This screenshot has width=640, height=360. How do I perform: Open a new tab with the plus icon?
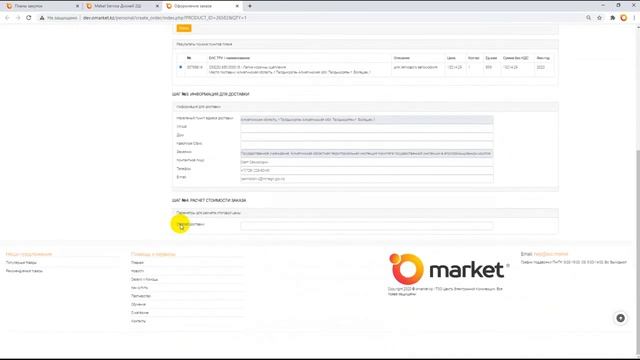coord(250,6)
